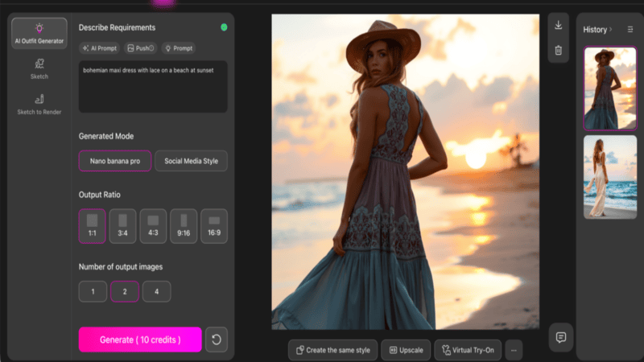Screen dimensions: 644x362
Task: Click the Generated Mode label
Action: [x=106, y=136]
